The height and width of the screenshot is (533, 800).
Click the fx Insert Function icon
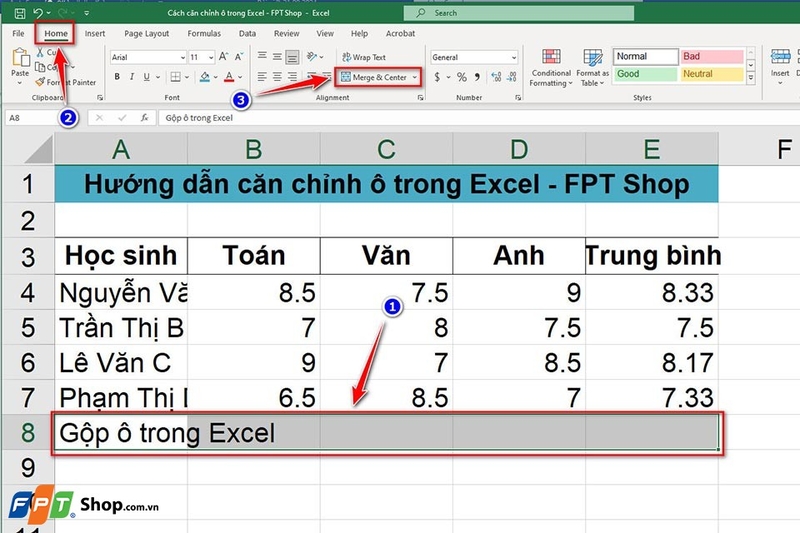(x=145, y=118)
